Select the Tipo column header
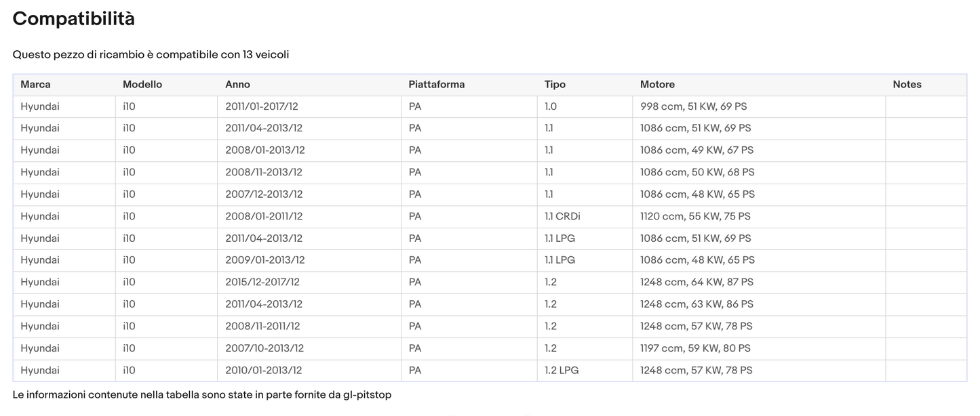980x416 pixels. point(555,85)
